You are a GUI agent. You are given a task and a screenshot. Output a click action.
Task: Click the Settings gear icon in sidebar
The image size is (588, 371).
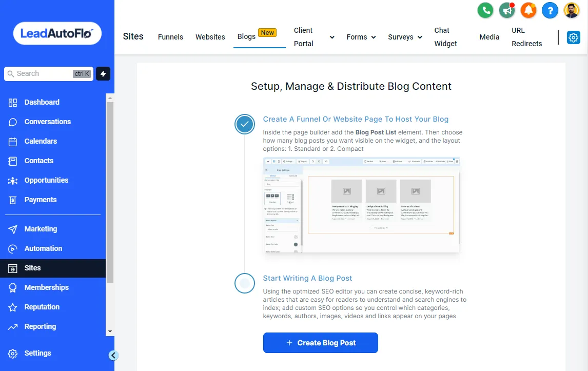point(13,354)
